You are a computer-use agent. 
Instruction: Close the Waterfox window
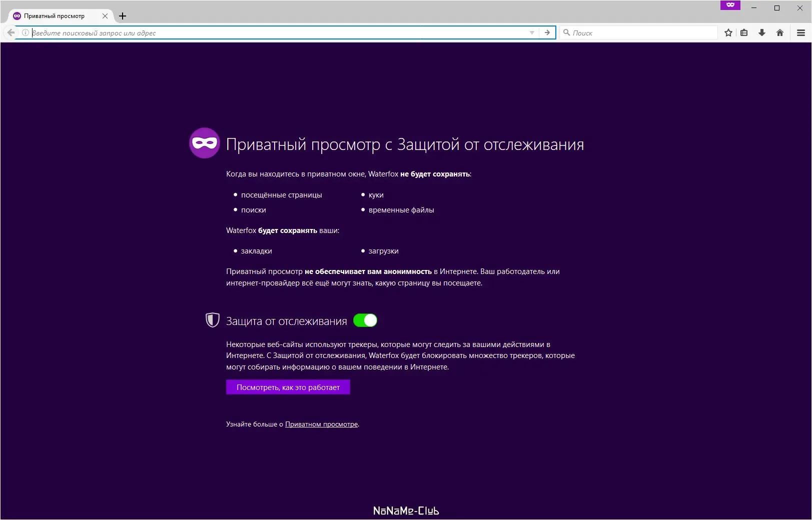800,8
